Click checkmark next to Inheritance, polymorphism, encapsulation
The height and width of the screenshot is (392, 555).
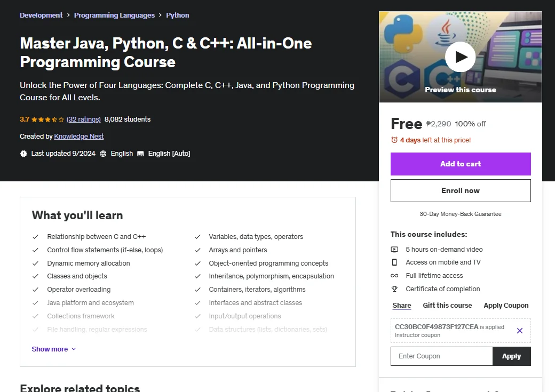[197, 276]
